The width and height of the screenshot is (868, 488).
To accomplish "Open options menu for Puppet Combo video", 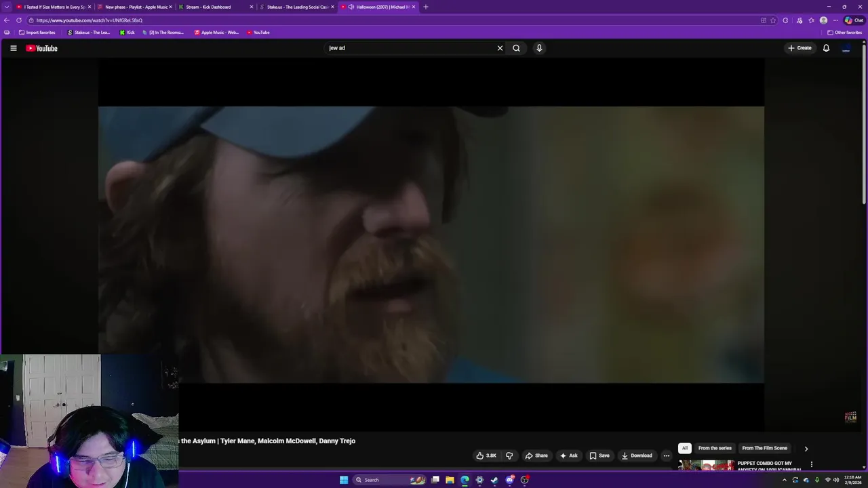I will 811,465.
